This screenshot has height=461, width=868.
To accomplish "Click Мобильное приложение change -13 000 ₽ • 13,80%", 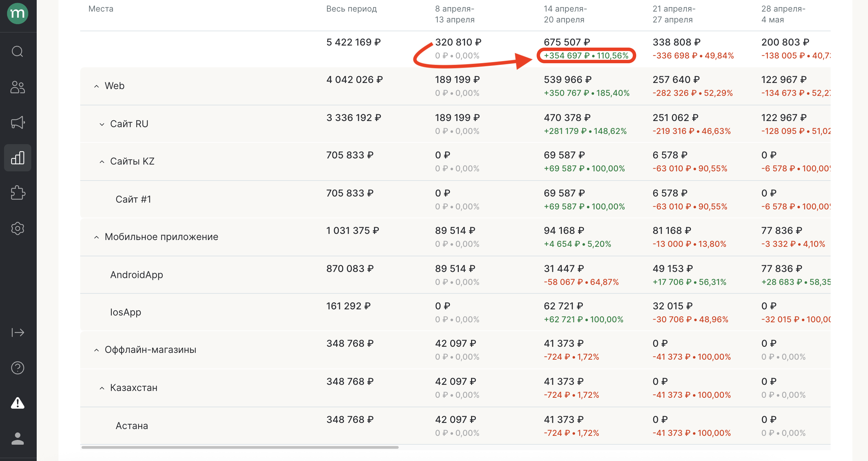I will coord(689,244).
